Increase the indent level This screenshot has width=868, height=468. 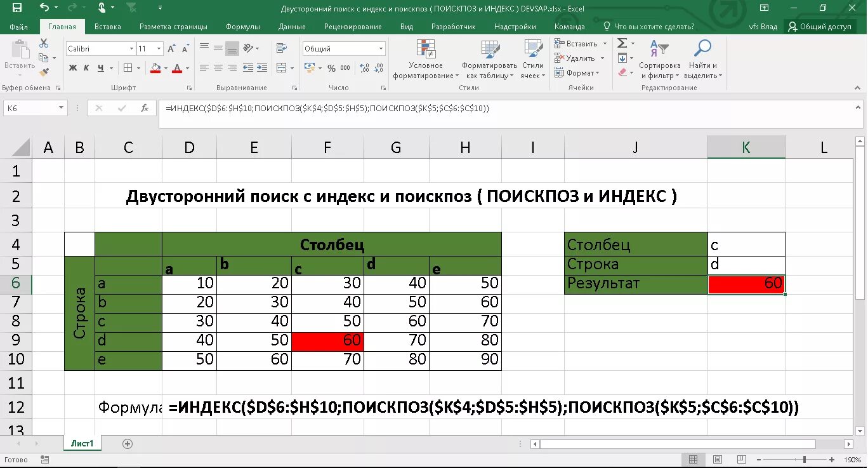(262, 68)
